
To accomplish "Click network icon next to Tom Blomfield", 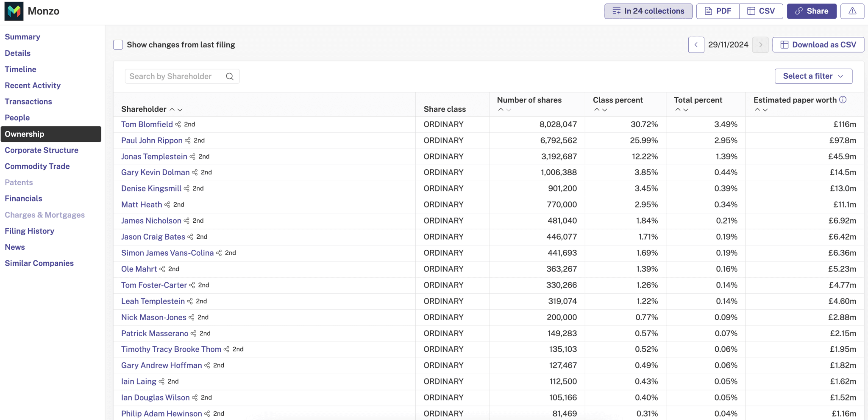I will click(x=178, y=124).
